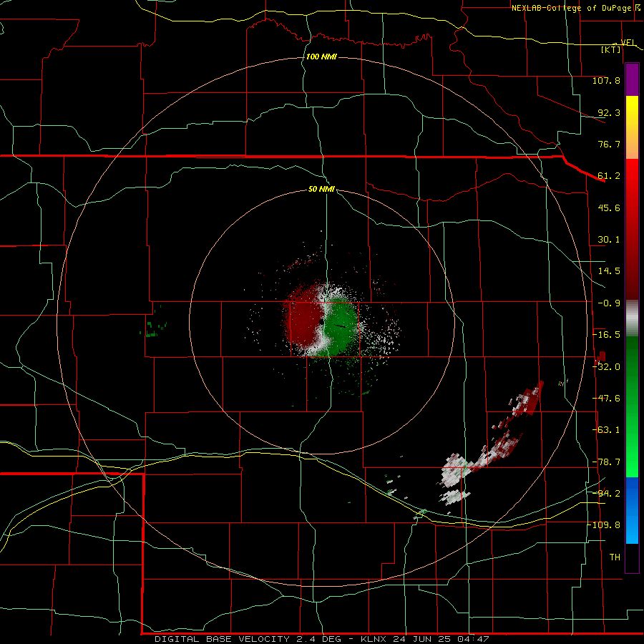Click the 107.8 legend value
This screenshot has width=644, height=644.
tap(606, 80)
